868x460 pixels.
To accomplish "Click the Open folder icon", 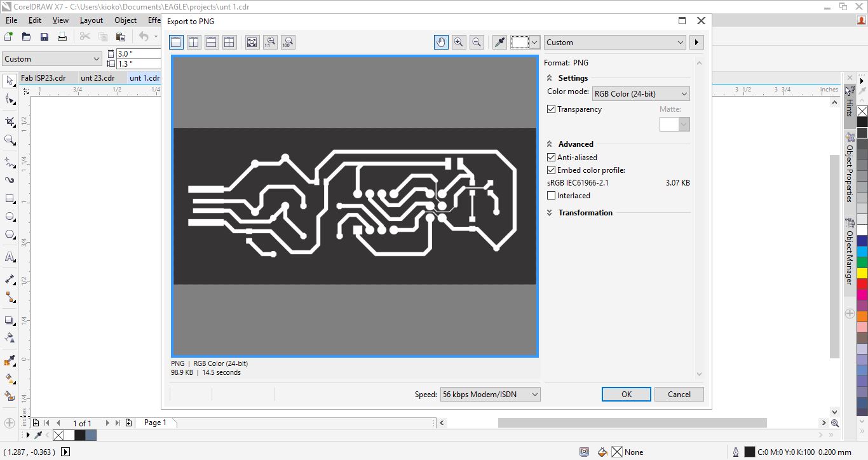I will (x=27, y=37).
